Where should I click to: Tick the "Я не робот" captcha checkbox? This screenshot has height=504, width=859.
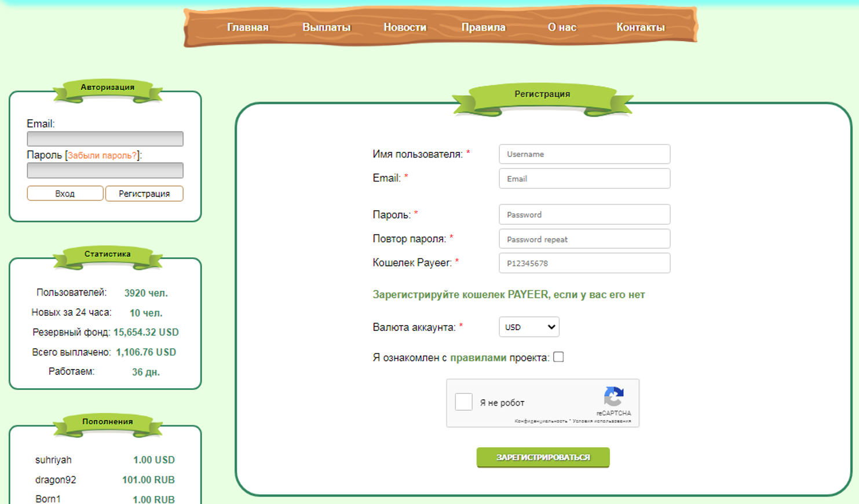tap(463, 401)
